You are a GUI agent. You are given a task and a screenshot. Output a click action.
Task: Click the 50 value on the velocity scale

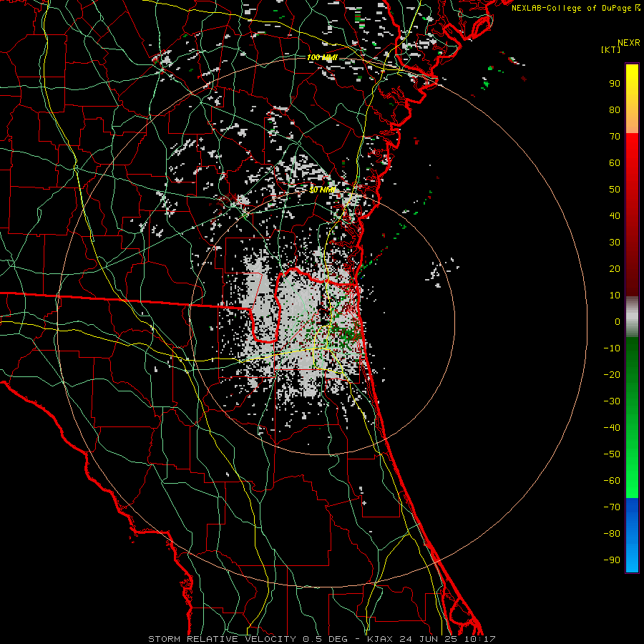coord(615,190)
